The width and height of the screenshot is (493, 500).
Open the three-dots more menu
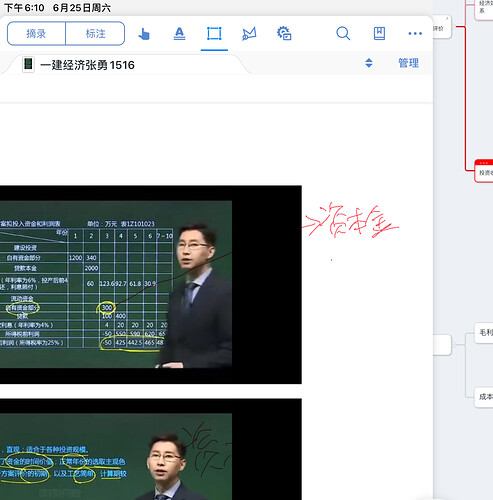pos(415,33)
